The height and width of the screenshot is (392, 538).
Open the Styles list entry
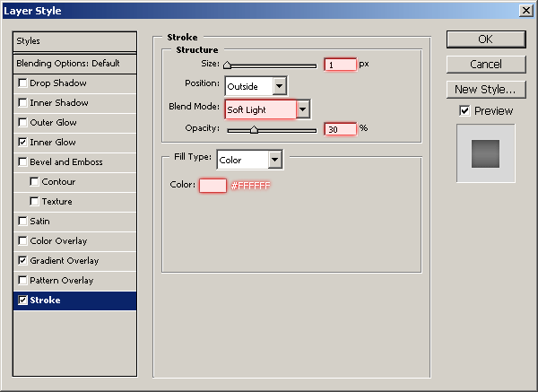[x=74, y=41]
